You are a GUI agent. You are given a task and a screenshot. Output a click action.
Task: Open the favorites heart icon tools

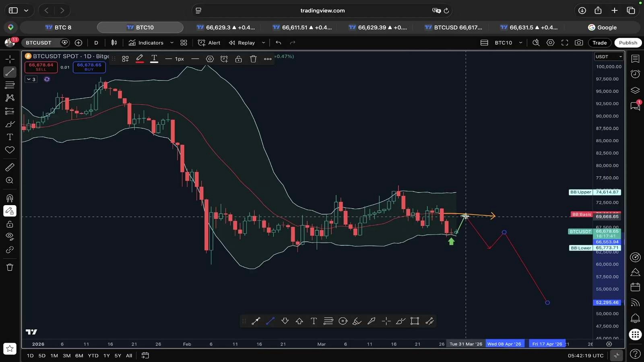10,150
